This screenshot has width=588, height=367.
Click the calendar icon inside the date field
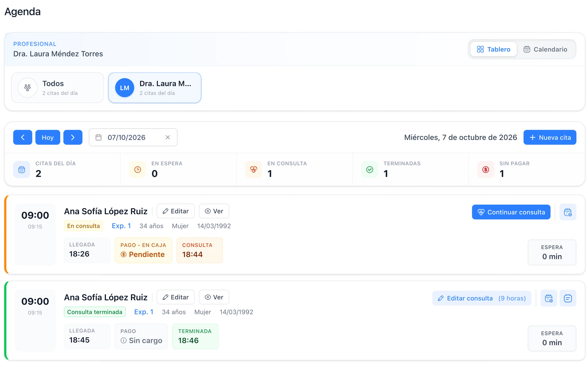pyautogui.click(x=98, y=137)
